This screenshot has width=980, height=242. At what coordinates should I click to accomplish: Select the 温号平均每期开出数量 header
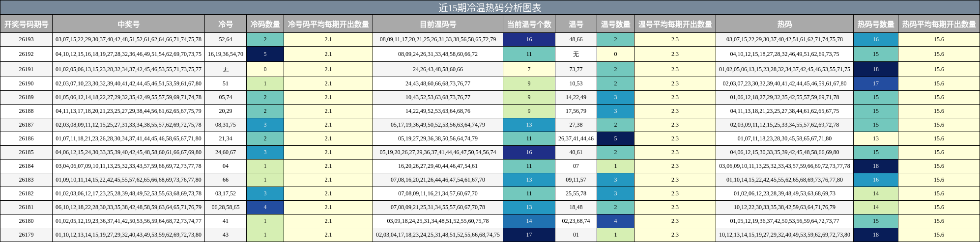675,24
